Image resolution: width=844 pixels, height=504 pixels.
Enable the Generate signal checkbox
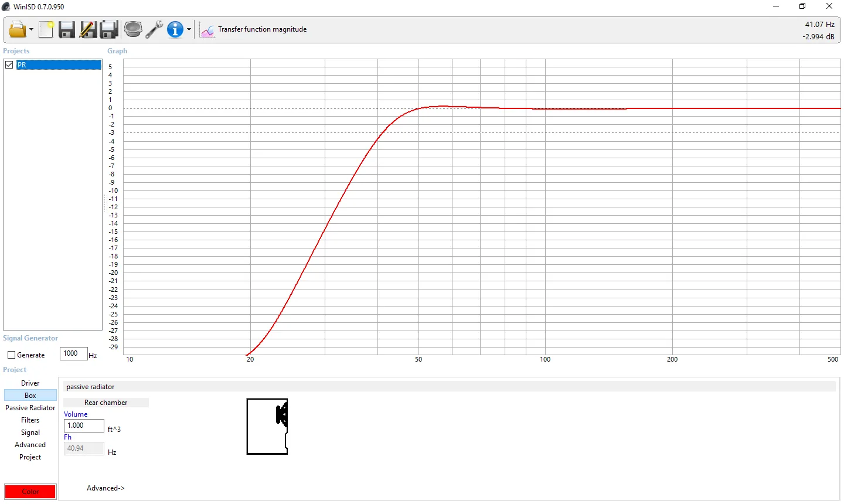(x=11, y=355)
